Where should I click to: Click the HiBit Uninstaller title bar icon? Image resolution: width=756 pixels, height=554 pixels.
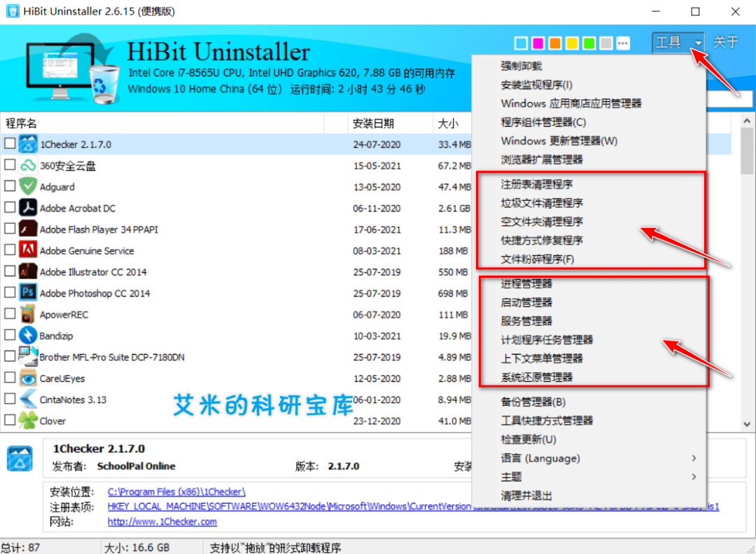pos(13,11)
